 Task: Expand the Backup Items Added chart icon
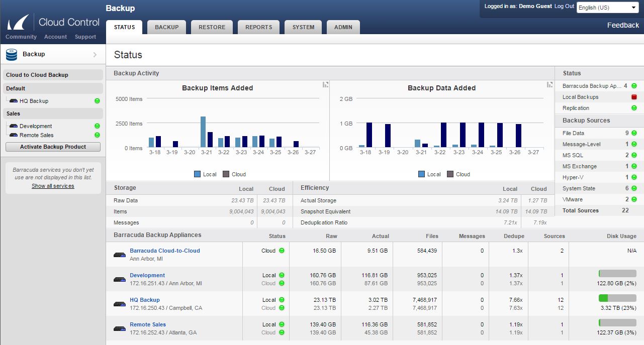[x=326, y=85]
